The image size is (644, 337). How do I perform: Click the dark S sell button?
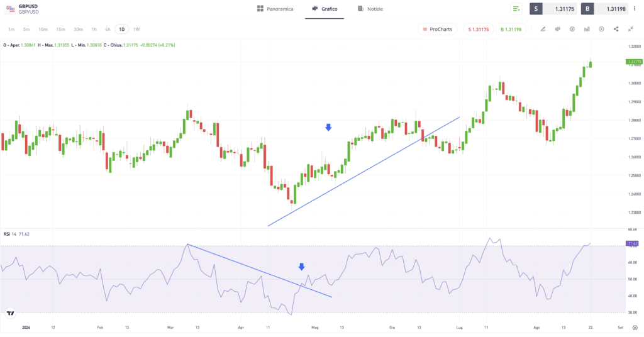point(536,9)
